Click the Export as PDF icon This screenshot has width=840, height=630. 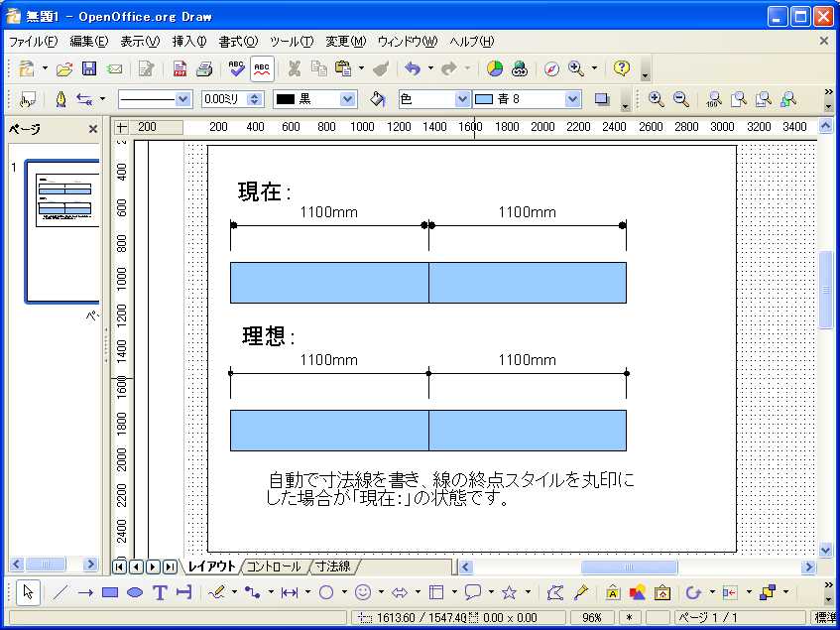tap(180, 68)
